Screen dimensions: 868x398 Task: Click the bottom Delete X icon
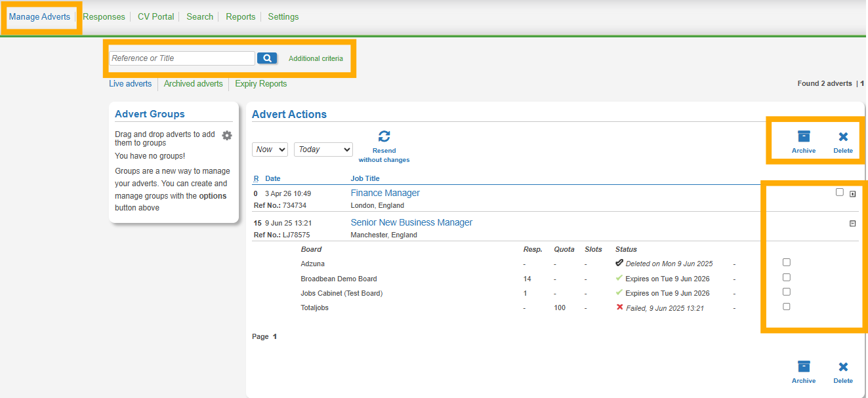pyautogui.click(x=844, y=367)
